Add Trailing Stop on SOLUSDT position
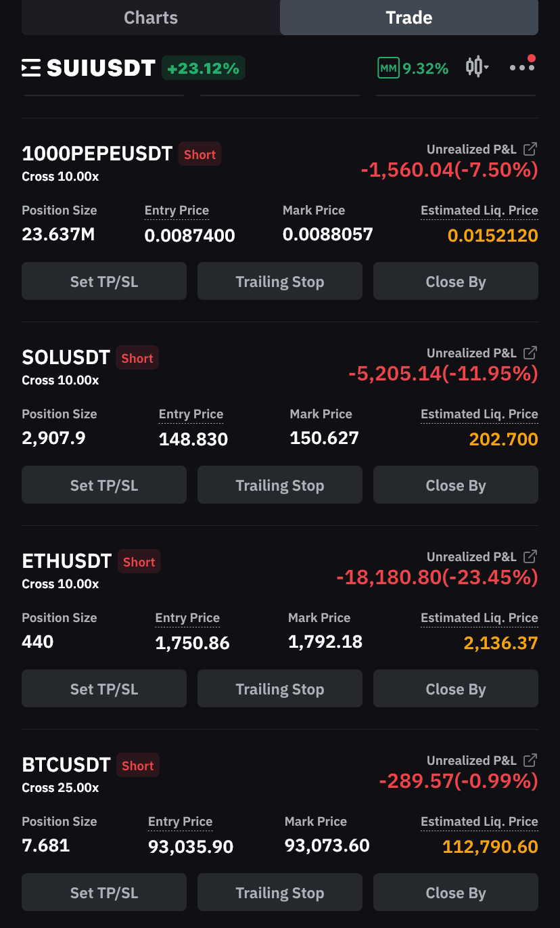The height and width of the screenshot is (928, 560). [280, 485]
